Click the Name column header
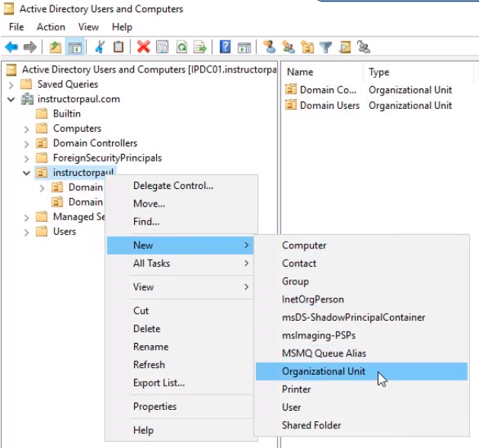The height and width of the screenshot is (448, 479). pyautogui.click(x=300, y=72)
